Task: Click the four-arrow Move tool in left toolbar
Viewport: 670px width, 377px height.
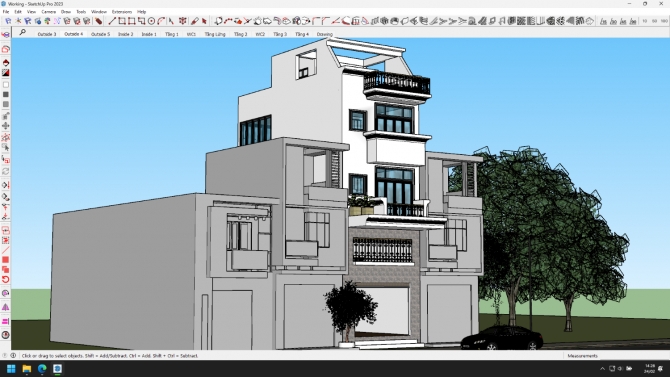Action: [6, 126]
